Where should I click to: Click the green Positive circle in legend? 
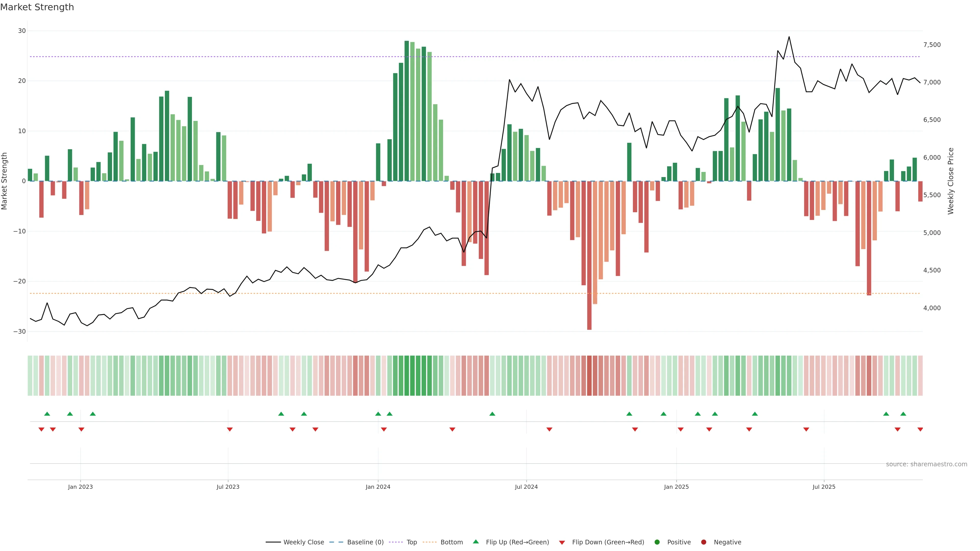(x=657, y=542)
